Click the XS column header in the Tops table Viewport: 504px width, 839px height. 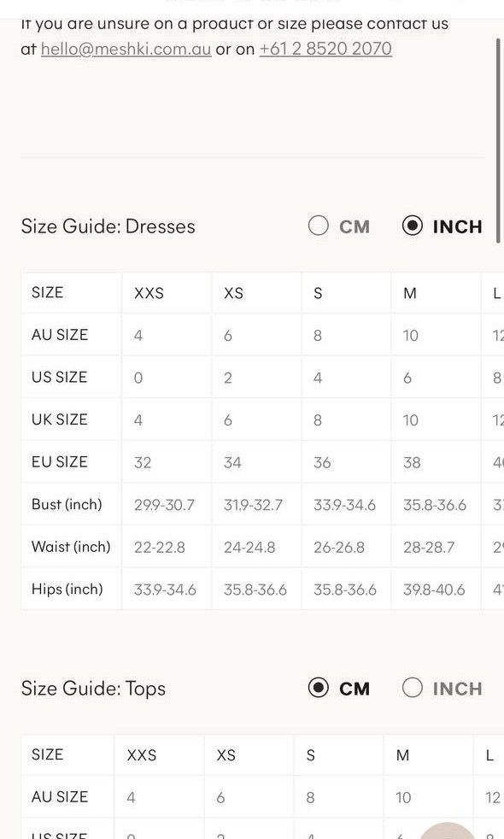pyautogui.click(x=226, y=755)
